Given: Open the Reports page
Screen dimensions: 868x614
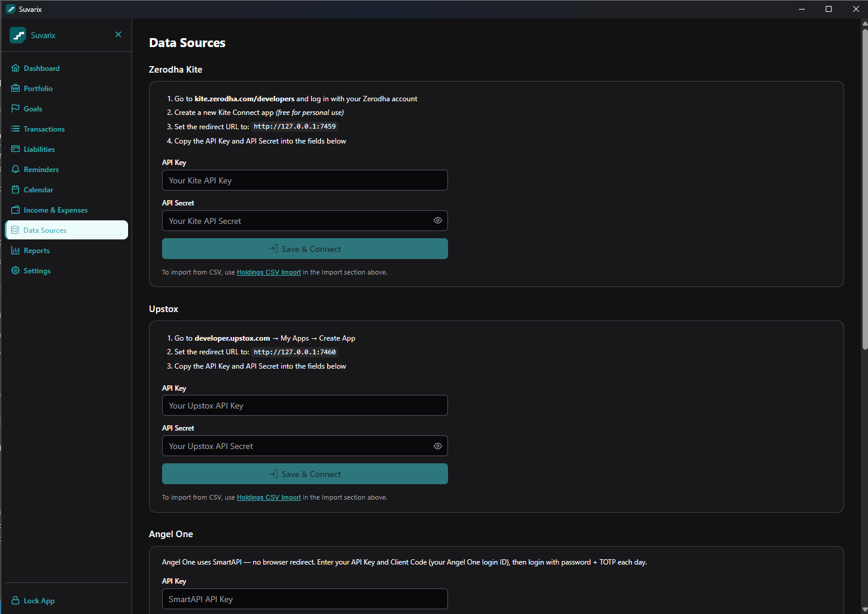Looking at the screenshot, I should tap(67, 251).
